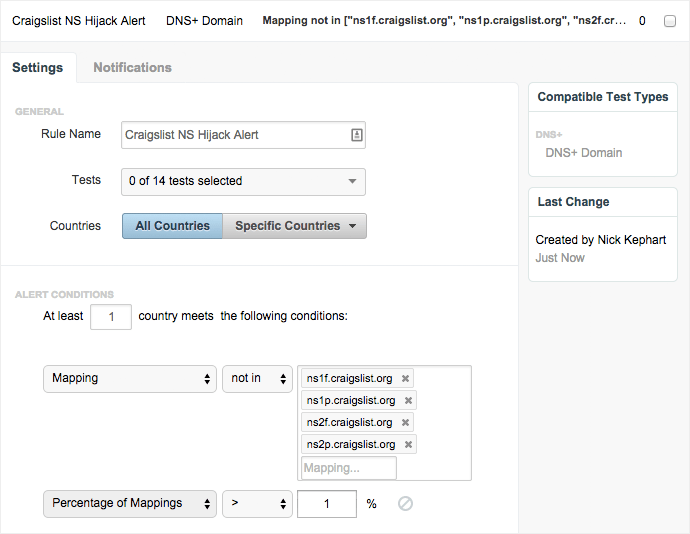Remove the ns1p.craigslist.org mapping tag
Viewport: 690px width, 534px height.
407,401
